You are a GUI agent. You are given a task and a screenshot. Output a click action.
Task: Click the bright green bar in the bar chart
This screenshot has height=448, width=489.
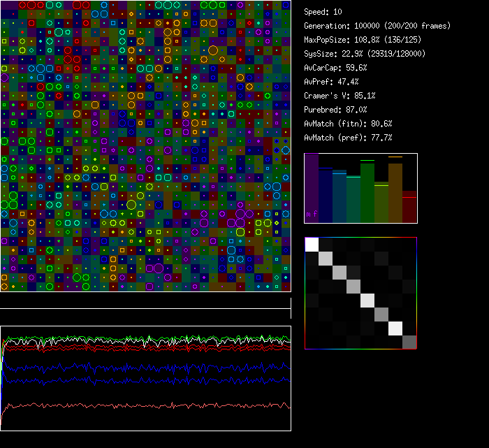coord(367,192)
